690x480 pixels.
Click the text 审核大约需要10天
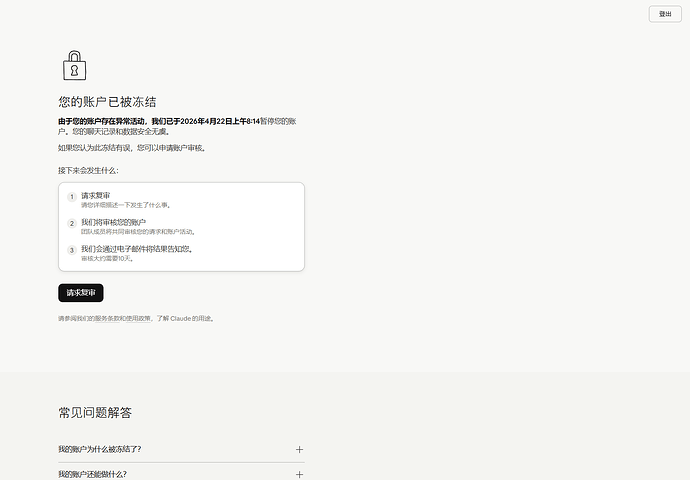point(107,258)
